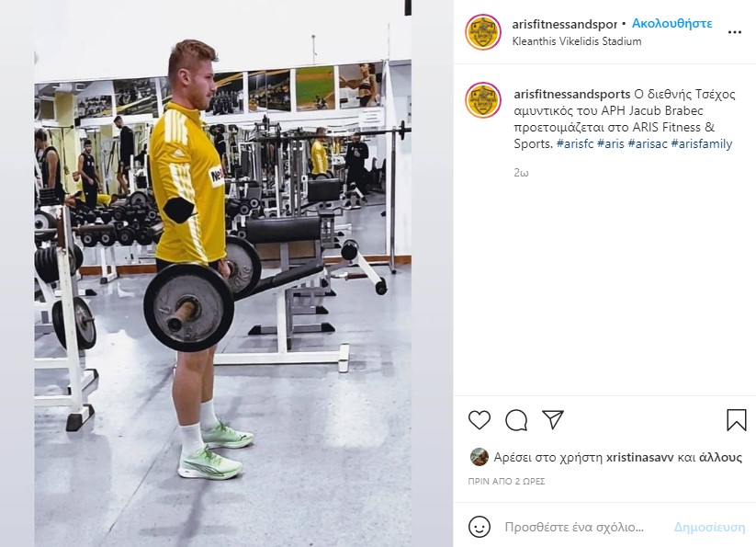Click the arisfitnessandsports username in caption
Screen dimensions: 756x547
pos(571,94)
